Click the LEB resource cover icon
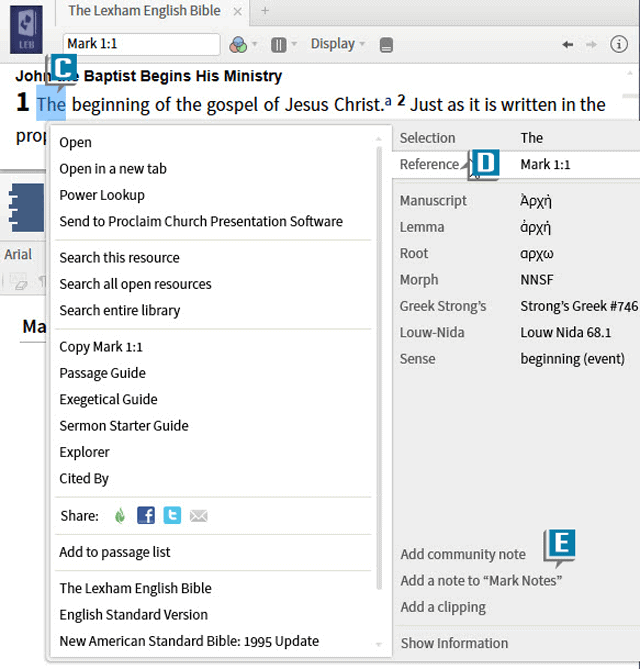Image resolution: width=640 pixels, height=669 pixels. pos(26,29)
